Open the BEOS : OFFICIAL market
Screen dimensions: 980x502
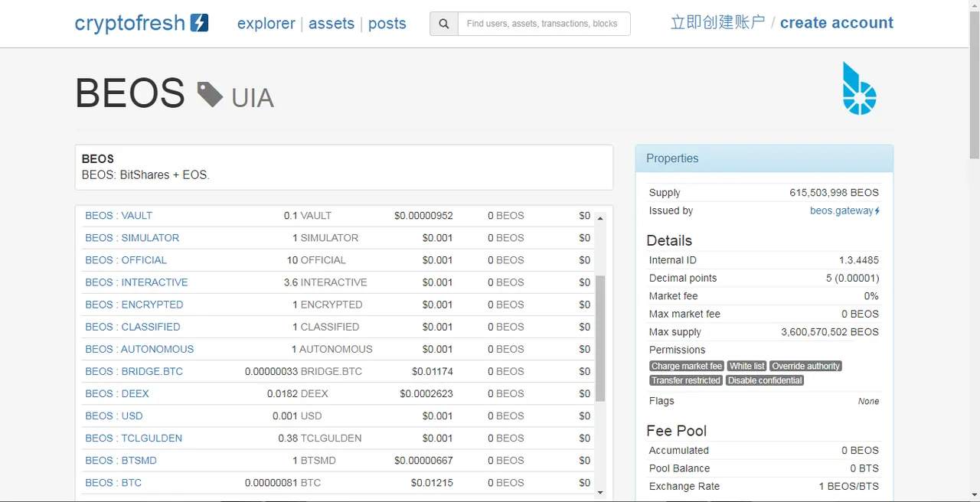coord(126,260)
